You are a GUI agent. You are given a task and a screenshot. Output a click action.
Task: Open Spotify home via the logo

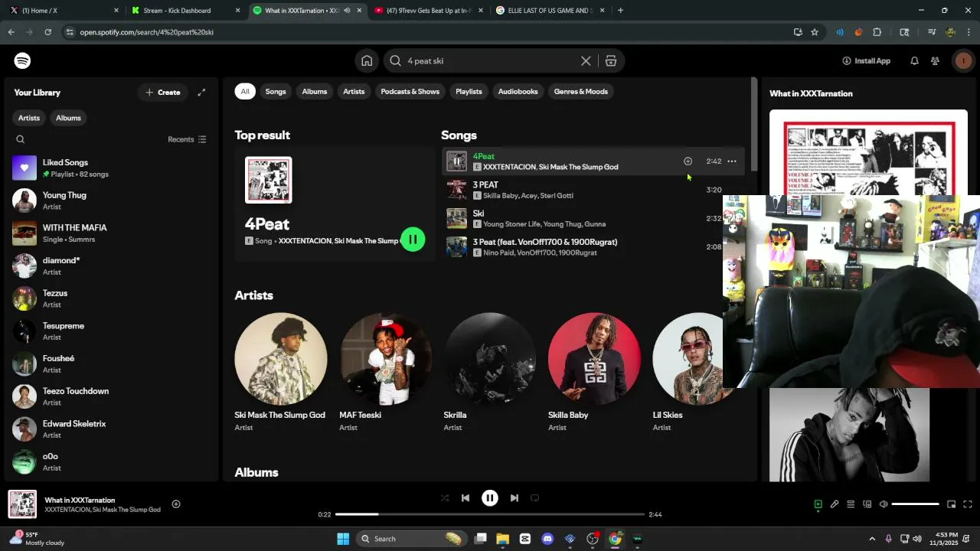click(x=22, y=60)
